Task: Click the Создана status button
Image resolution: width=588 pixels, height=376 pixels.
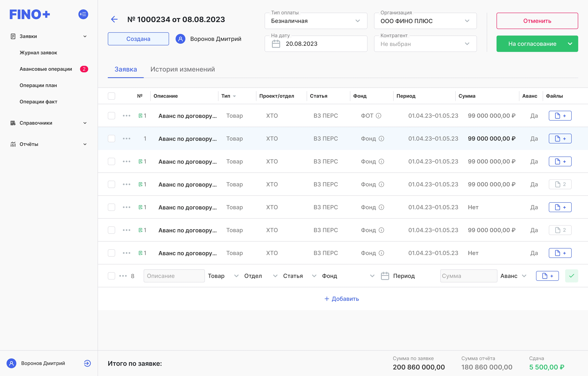Action: point(138,39)
